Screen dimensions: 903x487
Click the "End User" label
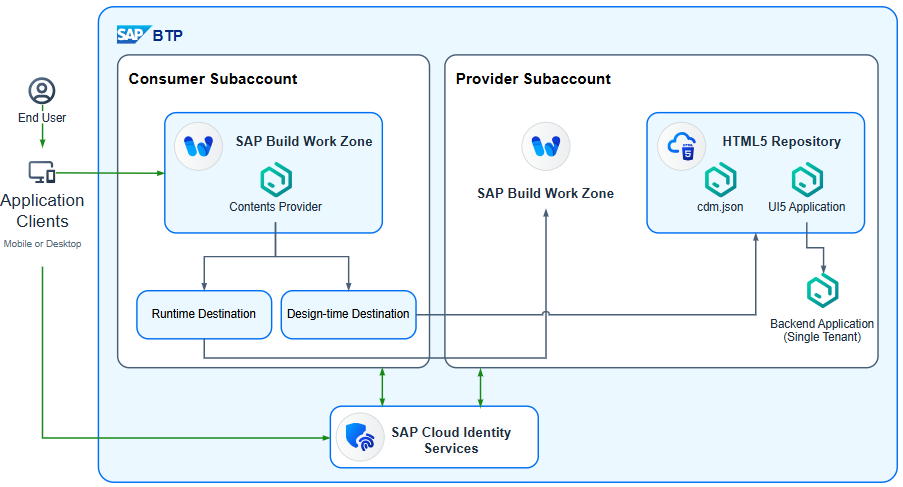[x=42, y=117]
